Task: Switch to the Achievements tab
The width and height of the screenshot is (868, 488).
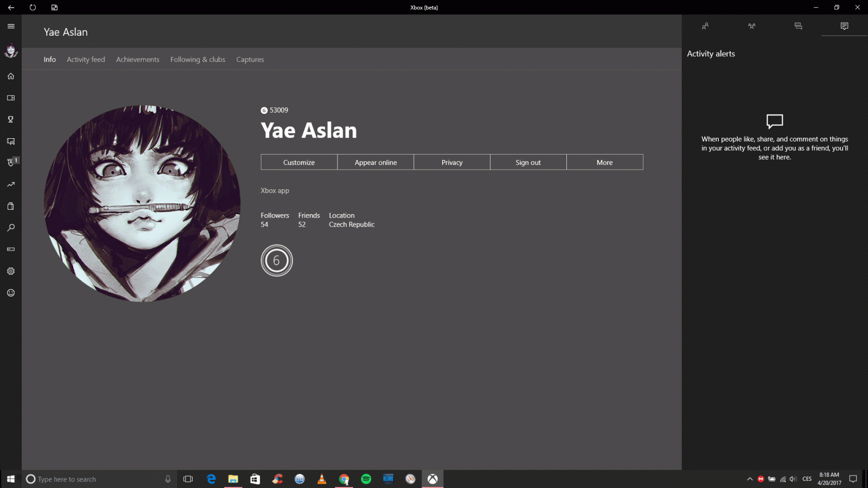Action: (137, 59)
